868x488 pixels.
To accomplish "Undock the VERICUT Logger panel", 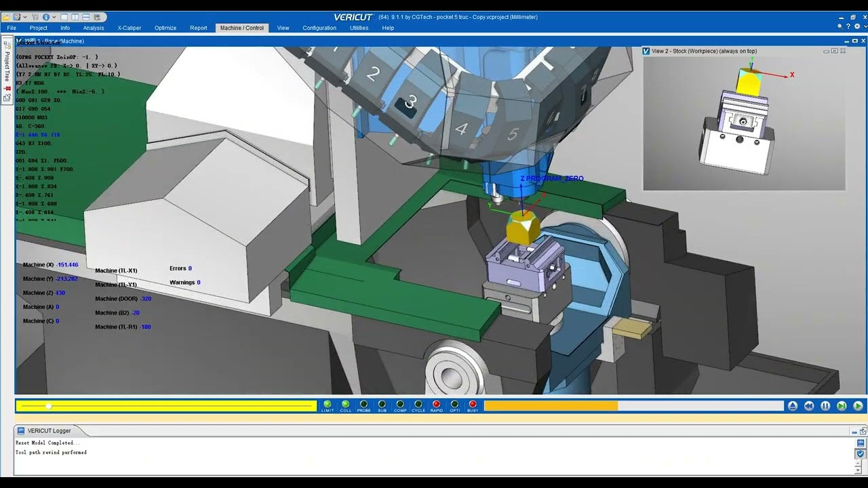I will pos(863,431).
